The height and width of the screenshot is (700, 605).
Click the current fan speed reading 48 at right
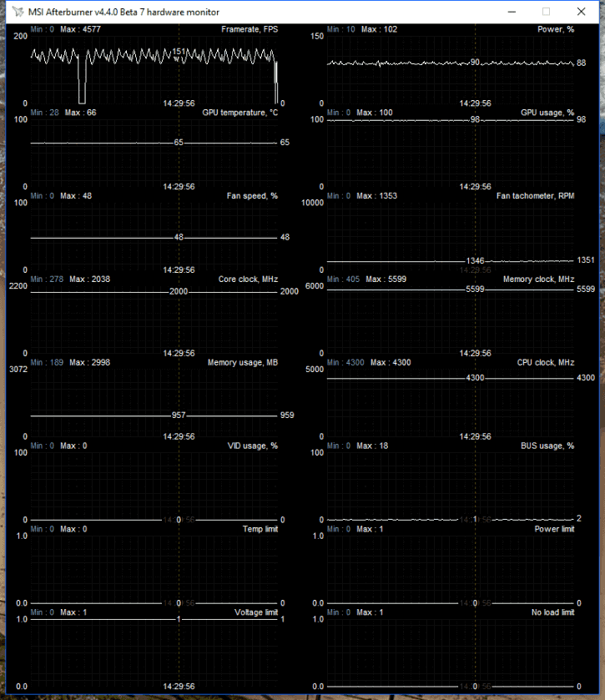[x=285, y=238]
